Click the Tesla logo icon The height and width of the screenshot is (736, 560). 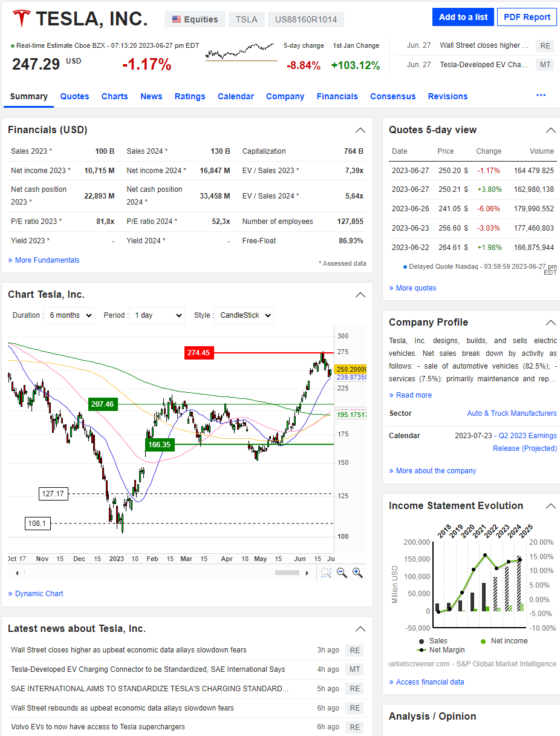21,18
